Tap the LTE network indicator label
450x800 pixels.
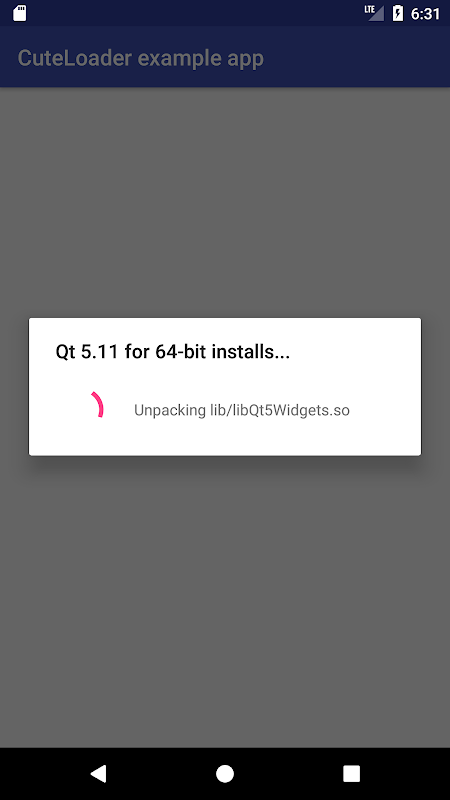pyautogui.click(x=369, y=9)
